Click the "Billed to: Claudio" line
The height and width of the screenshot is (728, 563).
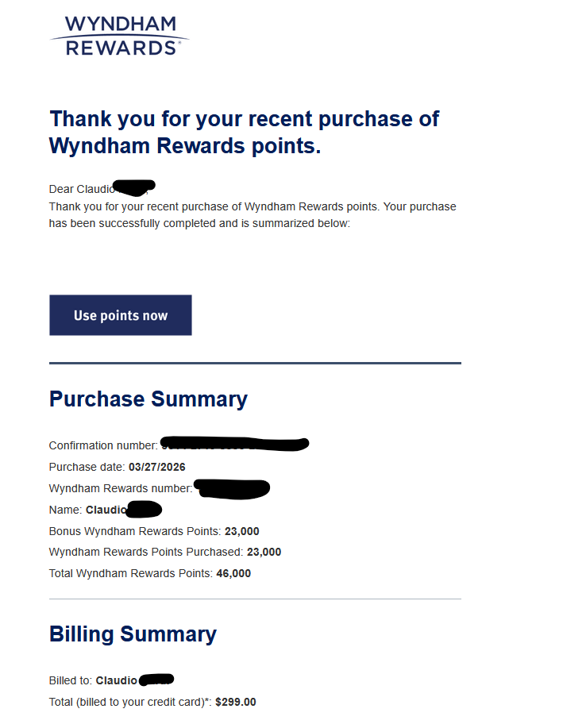tap(111, 680)
